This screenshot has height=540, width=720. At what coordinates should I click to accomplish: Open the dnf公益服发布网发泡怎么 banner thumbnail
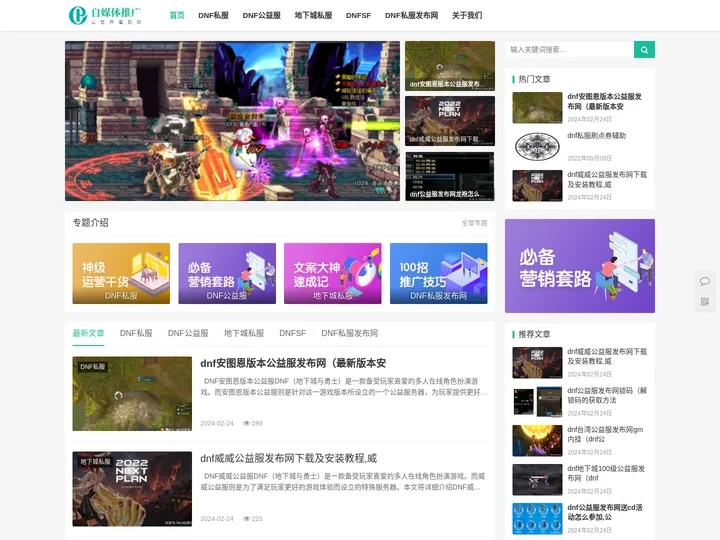pos(450,176)
